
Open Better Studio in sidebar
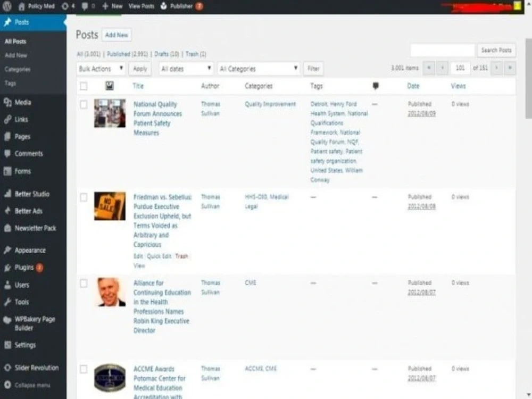point(33,194)
